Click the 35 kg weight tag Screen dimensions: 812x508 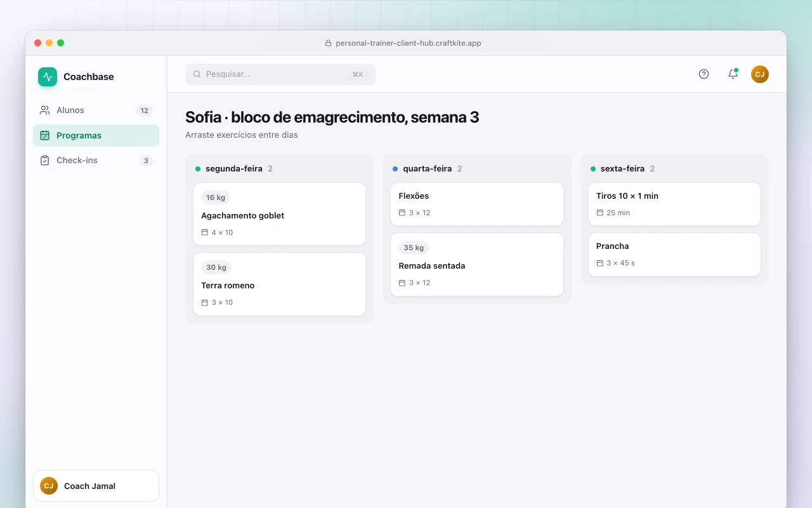pos(414,248)
